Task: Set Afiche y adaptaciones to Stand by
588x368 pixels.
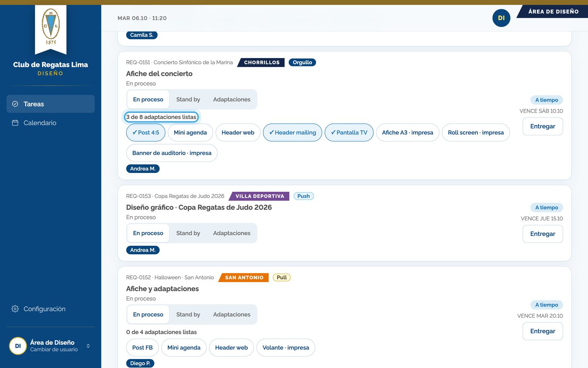Action: (x=188, y=314)
